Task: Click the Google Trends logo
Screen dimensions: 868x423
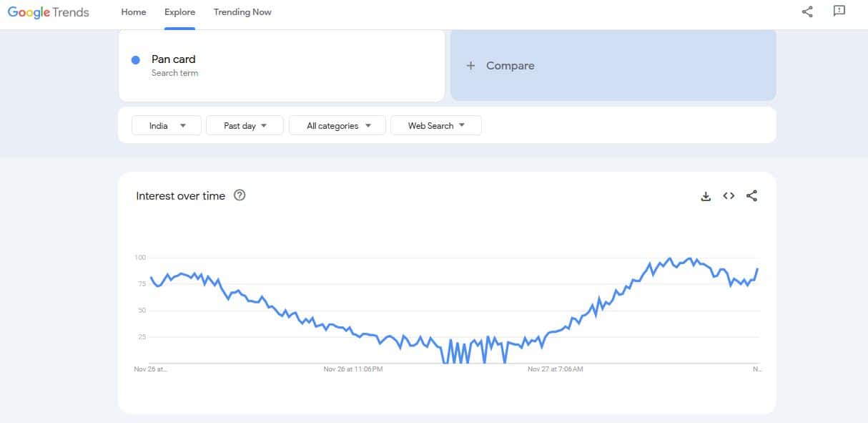Action: [49, 12]
